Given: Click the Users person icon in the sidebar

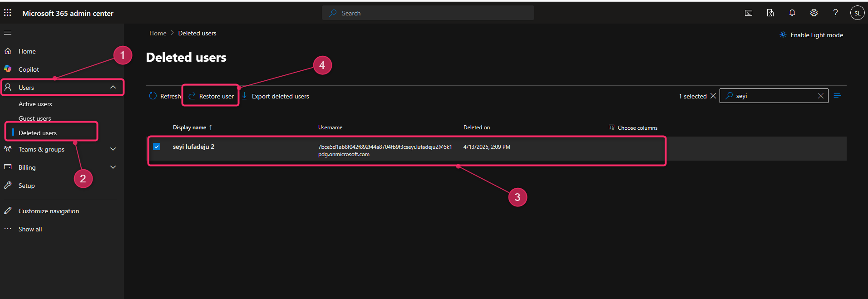Looking at the screenshot, I should pyautogui.click(x=8, y=87).
